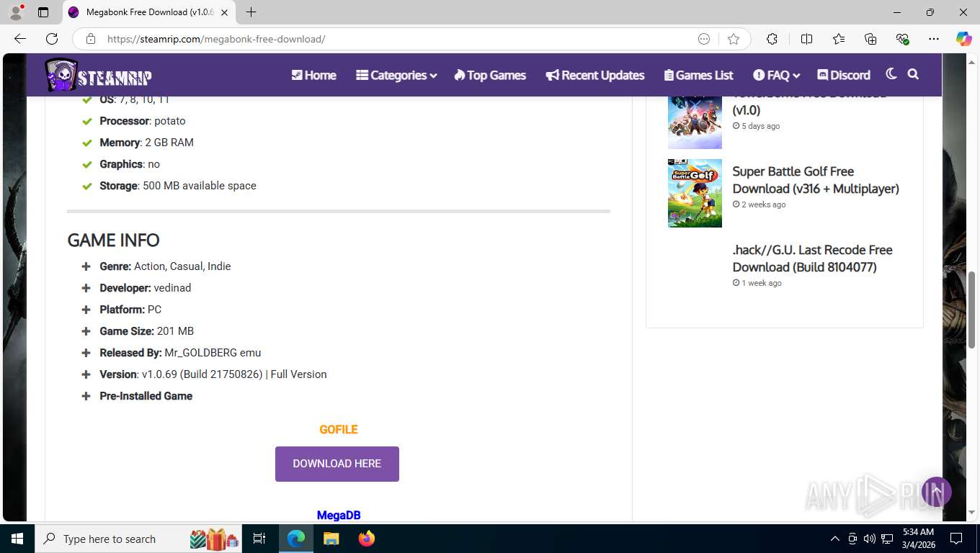Open Microsoft Edge from taskbar

296,539
